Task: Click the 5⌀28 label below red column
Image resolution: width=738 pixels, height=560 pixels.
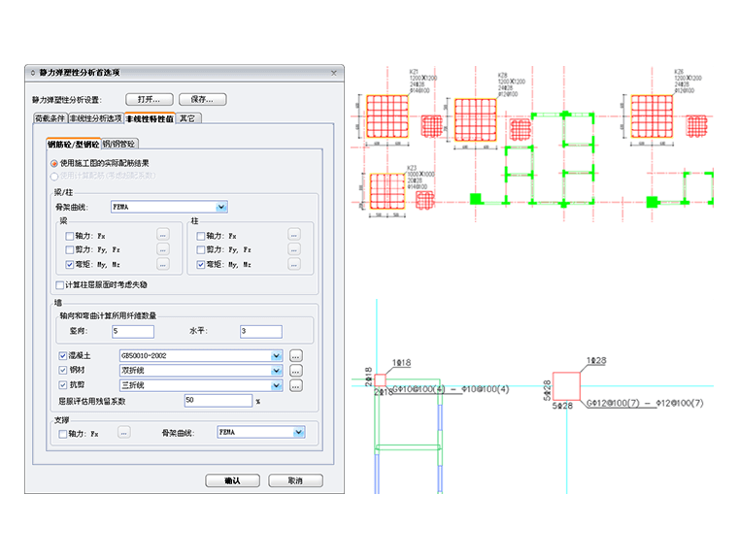Action: (562, 406)
